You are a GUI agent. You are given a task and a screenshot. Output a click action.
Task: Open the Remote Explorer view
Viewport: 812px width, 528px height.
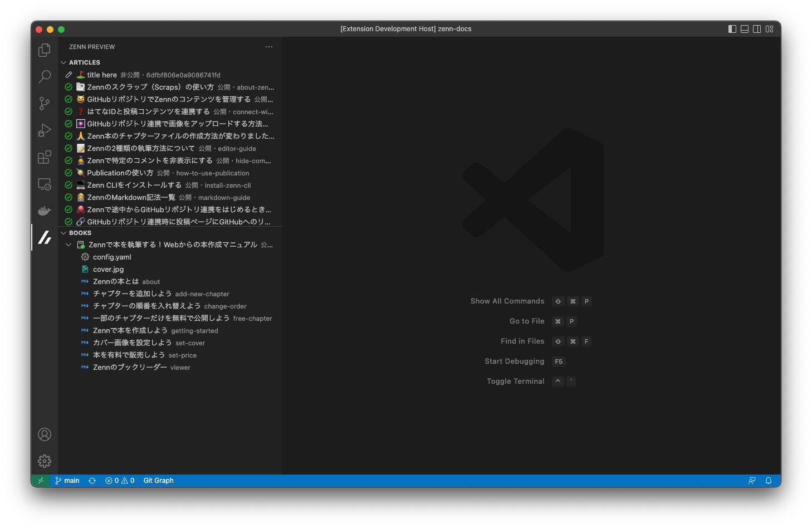45,184
